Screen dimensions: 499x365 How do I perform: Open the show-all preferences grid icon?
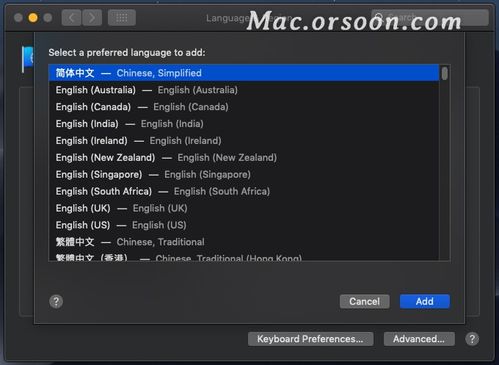click(x=122, y=18)
